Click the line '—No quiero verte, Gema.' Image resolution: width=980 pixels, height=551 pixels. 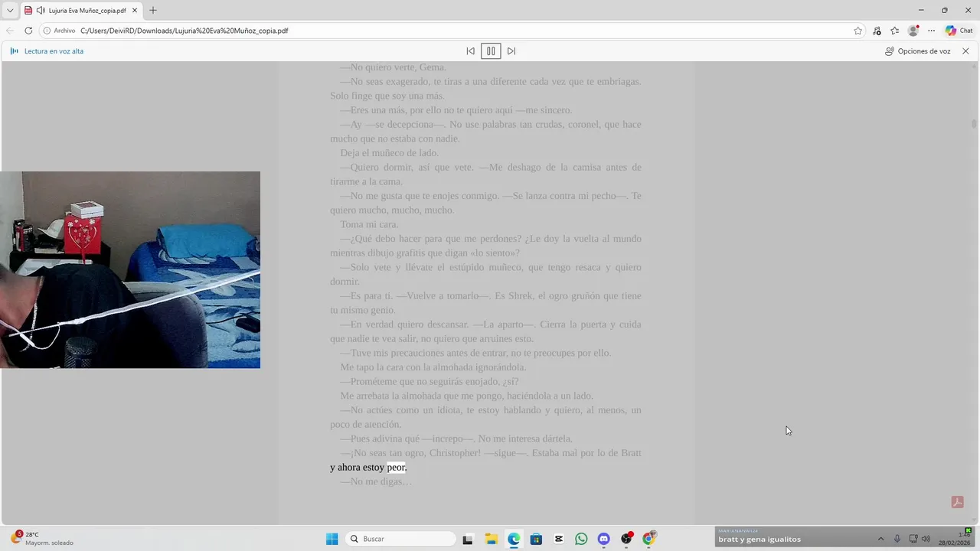(394, 67)
